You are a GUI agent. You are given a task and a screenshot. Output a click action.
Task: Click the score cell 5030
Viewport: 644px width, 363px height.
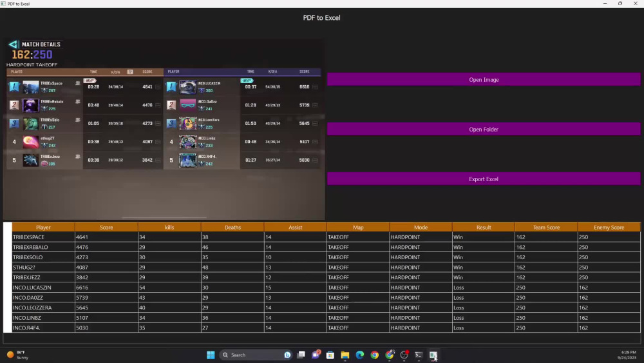[x=106, y=328]
